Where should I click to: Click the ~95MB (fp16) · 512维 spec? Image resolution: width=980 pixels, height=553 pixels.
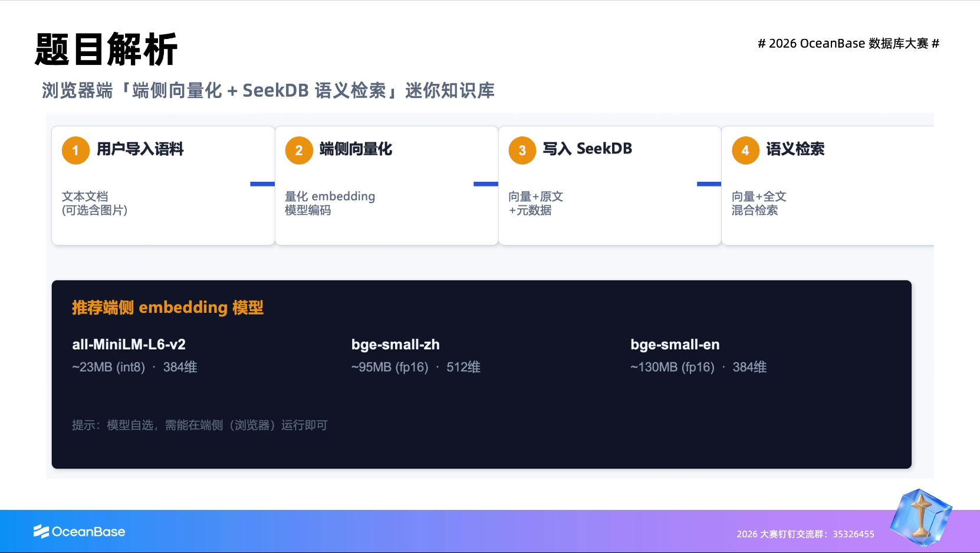416,367
